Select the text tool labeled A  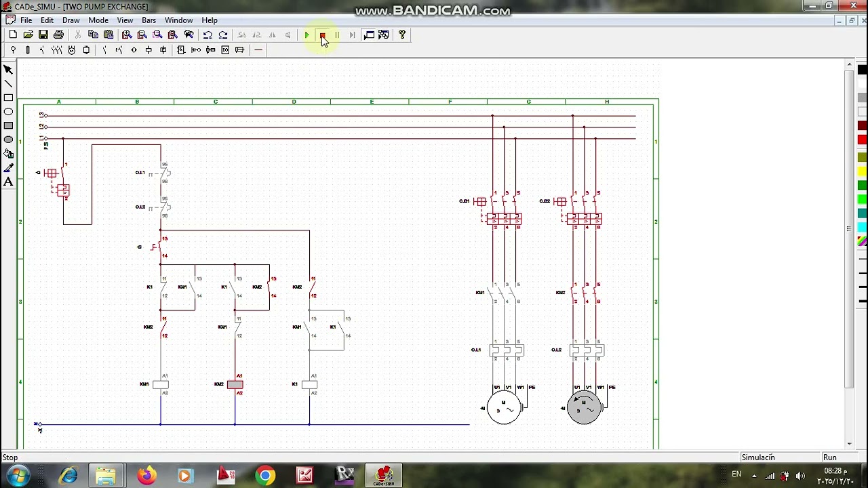(8, 182)
